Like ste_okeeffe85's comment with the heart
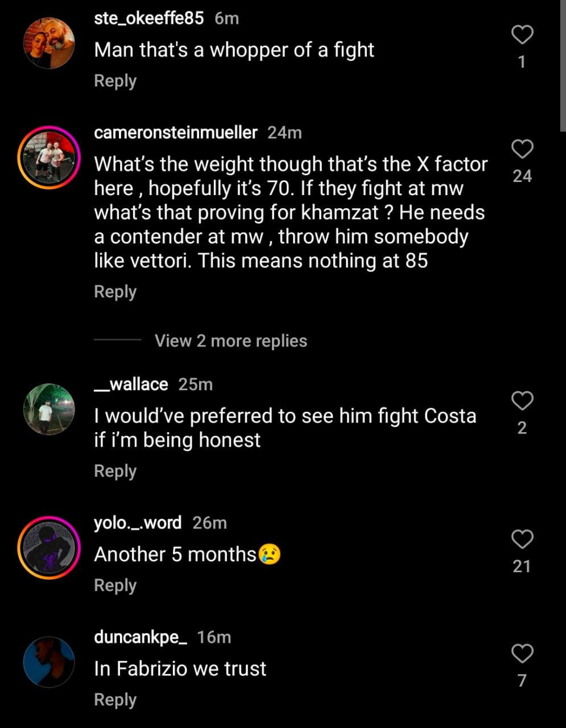 522,35
